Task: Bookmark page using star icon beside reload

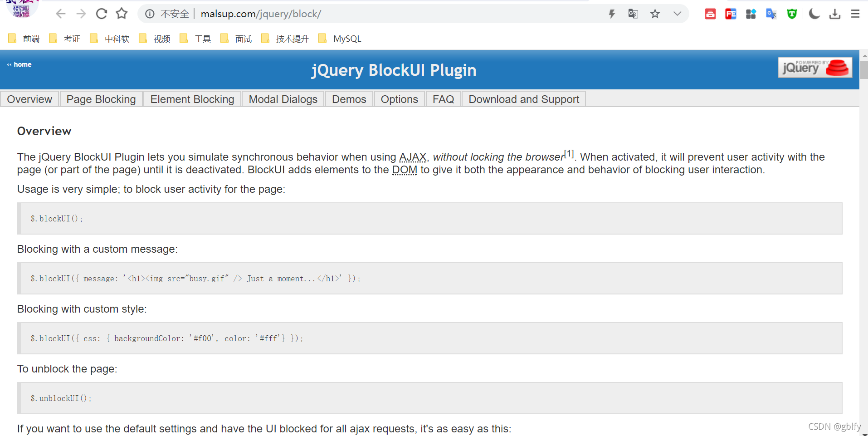Action: tap(122, 14)
